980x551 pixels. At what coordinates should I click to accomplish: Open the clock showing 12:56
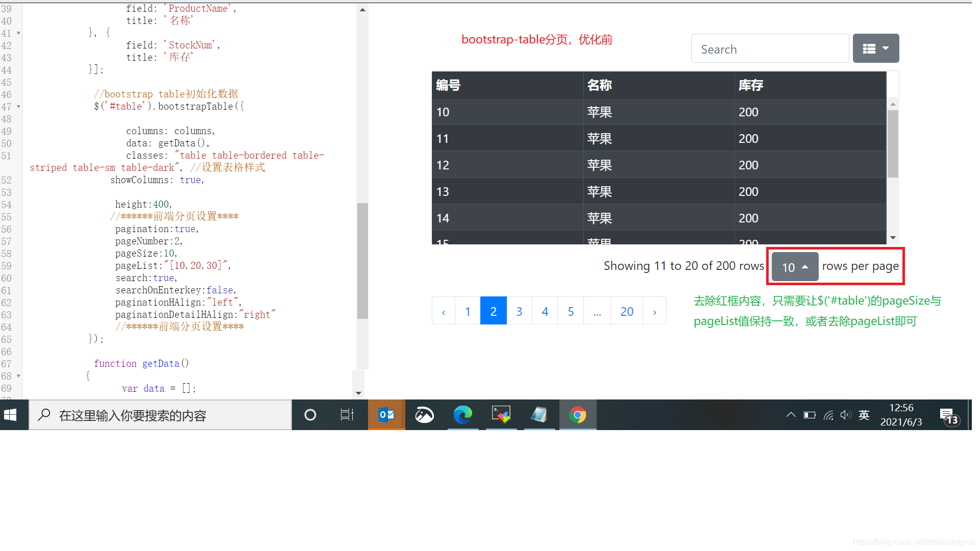(x=901, y=415)
